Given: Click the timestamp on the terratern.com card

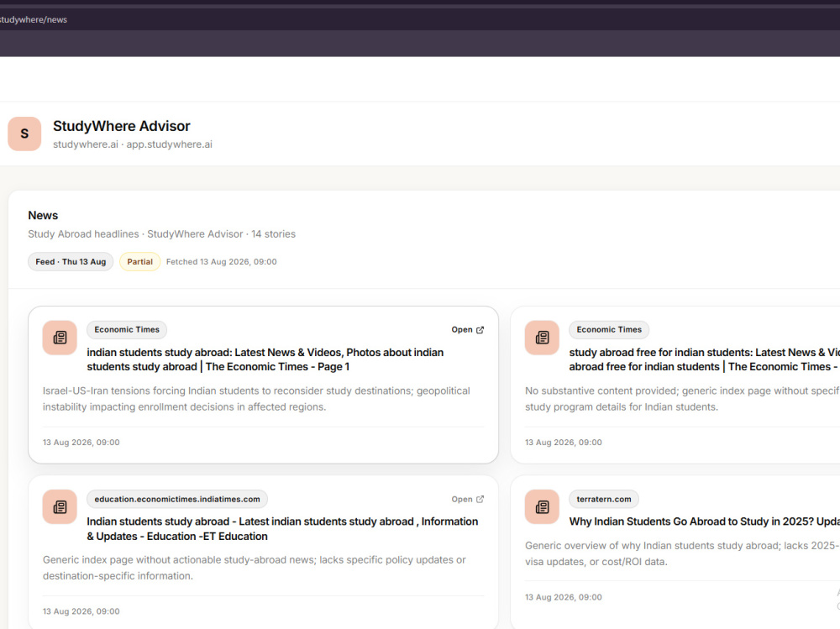Looking at the screenshot, I should pyautogui.click(x=564, y=597).
